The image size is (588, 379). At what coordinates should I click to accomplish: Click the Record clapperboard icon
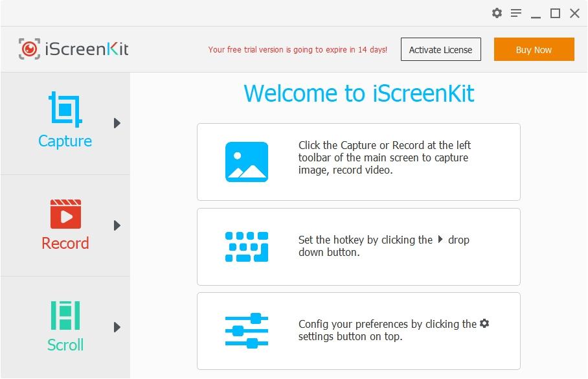(65, 214)
